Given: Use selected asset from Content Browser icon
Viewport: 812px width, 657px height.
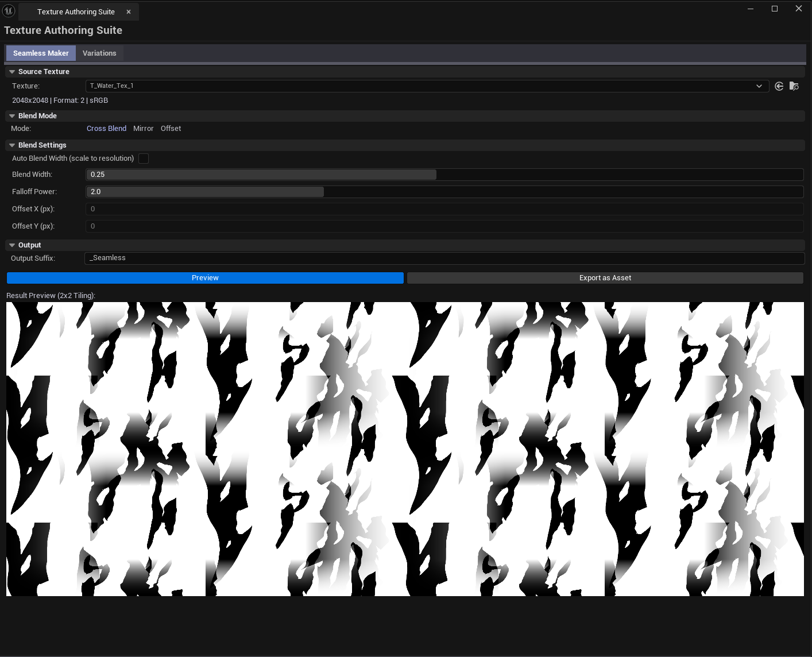Looking at the screenshot, I should click(779, 86).
